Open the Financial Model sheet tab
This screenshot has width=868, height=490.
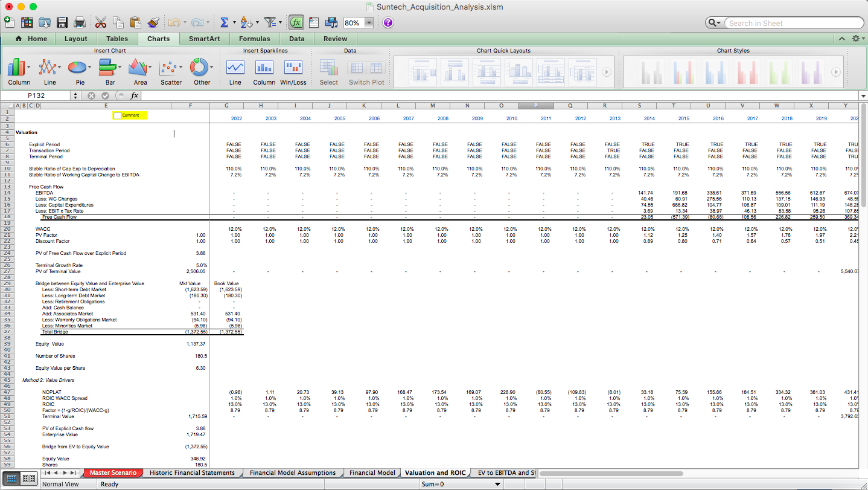pos(371,472)
